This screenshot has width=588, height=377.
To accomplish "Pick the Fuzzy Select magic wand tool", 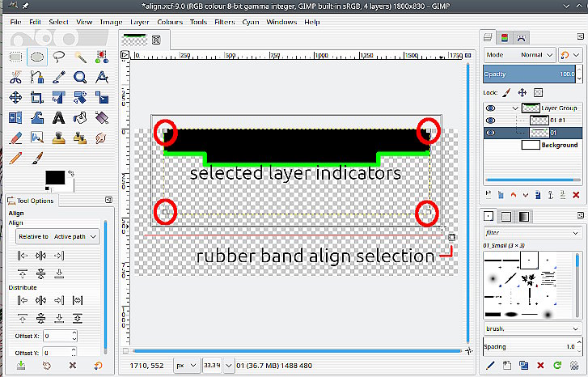I will click(80, 57).
